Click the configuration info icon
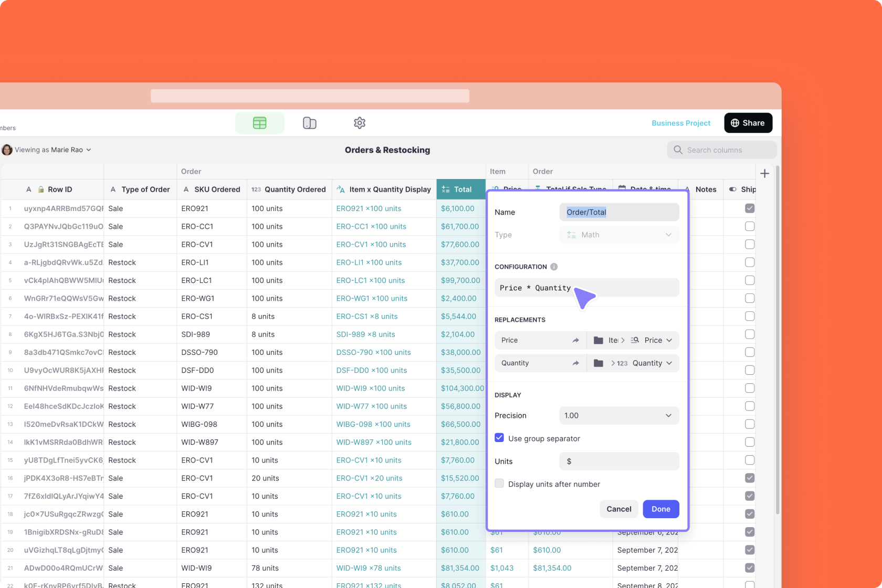 pos(554,267)
